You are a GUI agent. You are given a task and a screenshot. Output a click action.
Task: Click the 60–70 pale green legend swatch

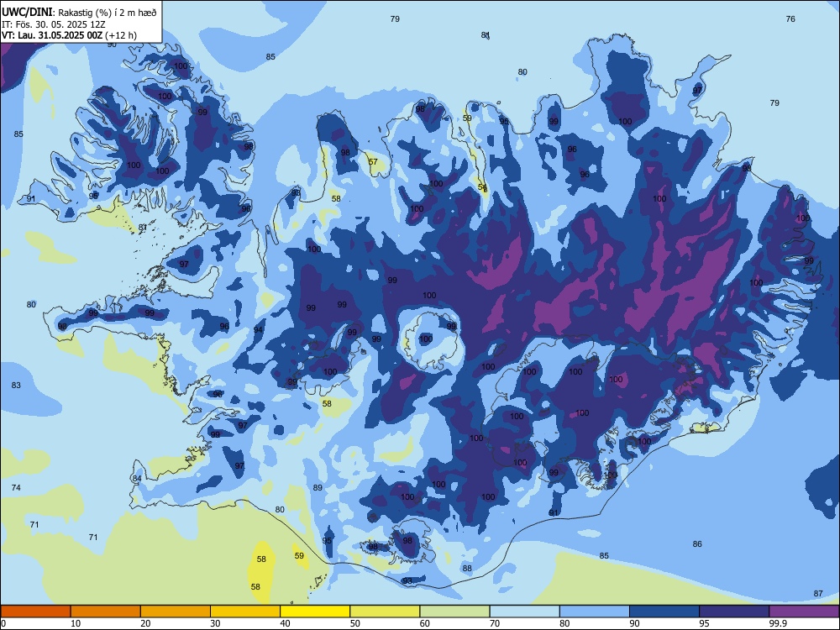click(454, 612)
